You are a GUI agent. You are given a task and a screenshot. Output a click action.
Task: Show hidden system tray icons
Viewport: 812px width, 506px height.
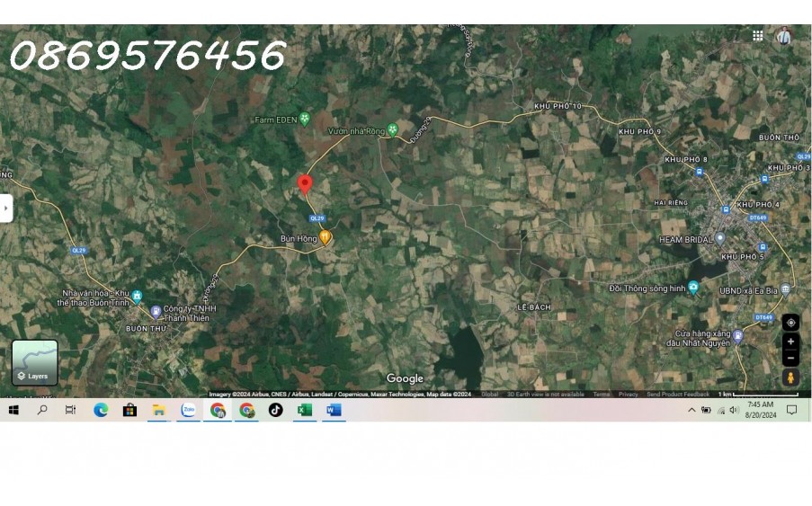coord(692,410)
